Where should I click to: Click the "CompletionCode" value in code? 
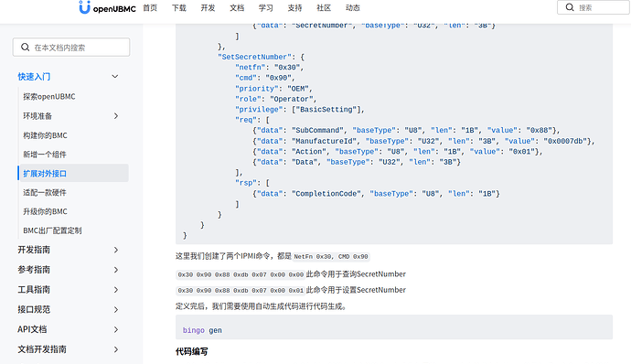(326, 194)
